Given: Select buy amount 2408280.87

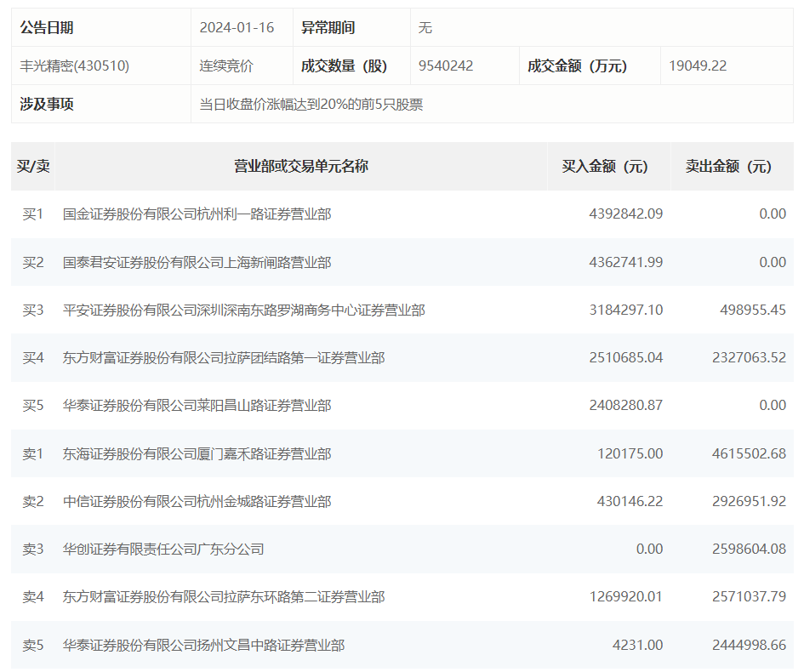Looking at the screenshot, I should pyautogui.click(x=625, y=406).
